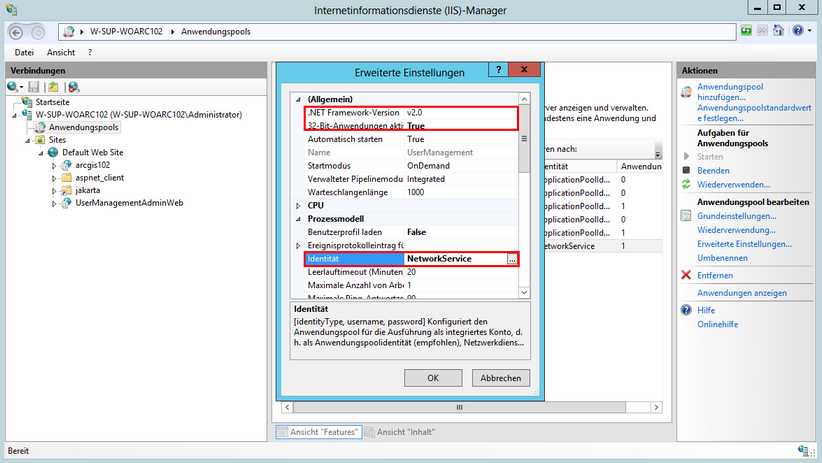Collapse the W-SUP-WOARC102 server node
The image size is (822, 463).
coord(15,115)
